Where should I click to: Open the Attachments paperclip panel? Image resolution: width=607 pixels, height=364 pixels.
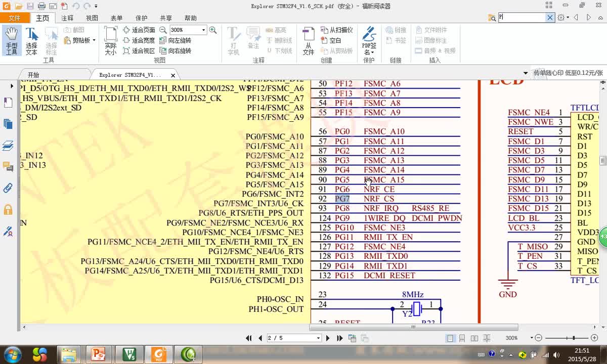point(8,188)
